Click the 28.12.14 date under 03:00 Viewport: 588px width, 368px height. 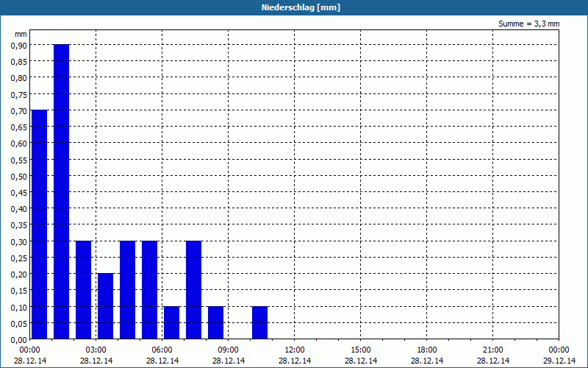point(96,361)
